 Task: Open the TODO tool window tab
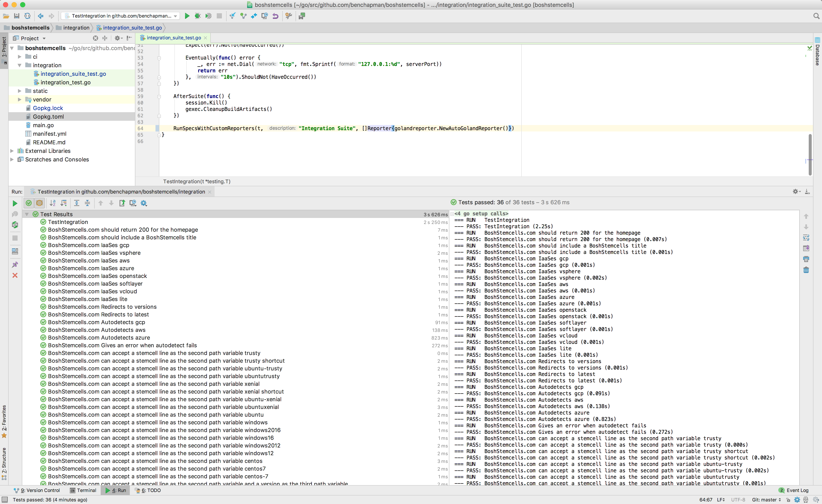147,490
